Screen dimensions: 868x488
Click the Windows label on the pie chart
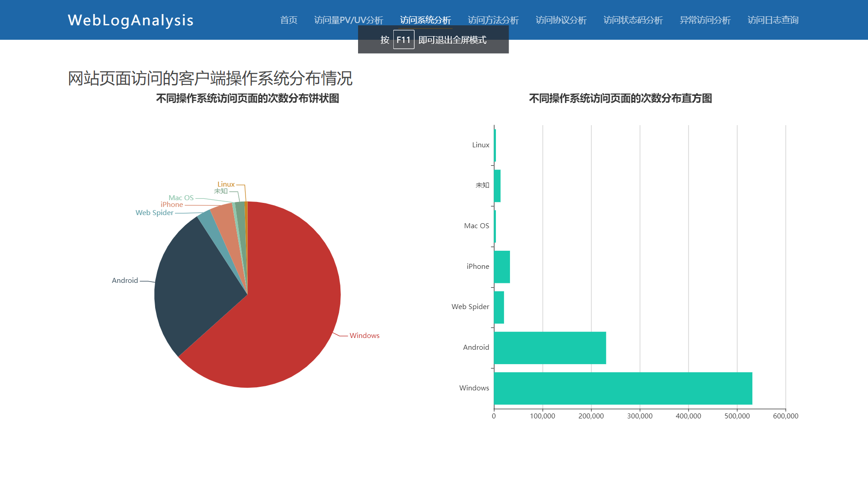tap(364, 336)
